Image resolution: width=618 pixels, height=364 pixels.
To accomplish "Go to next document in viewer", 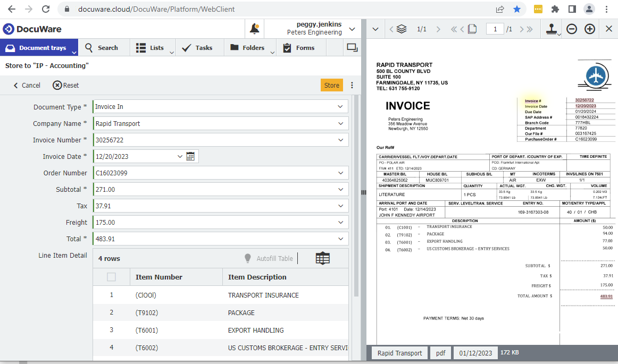I will pos(438,29).
